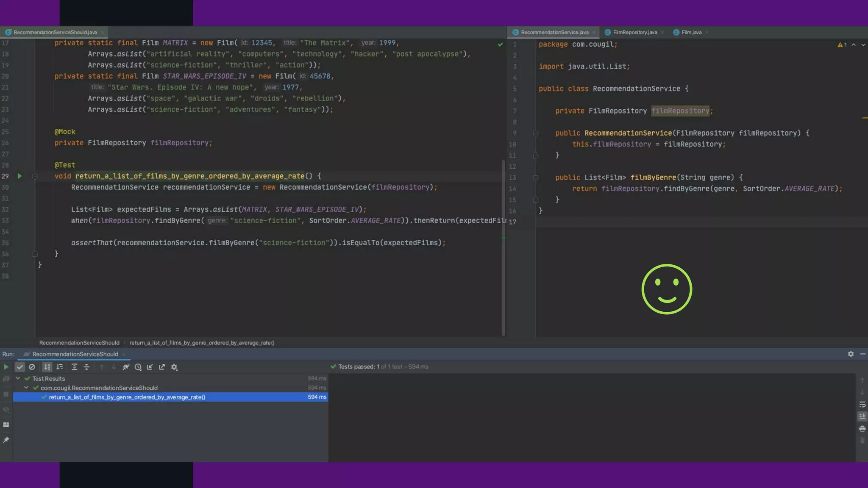Sort test results by duration
Screen dimensions: 868x488
click(x=60, y=367)
